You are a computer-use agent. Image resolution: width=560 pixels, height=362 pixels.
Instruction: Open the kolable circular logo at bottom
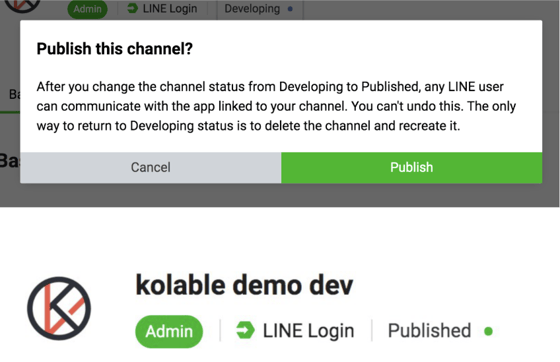coord(59,308)
